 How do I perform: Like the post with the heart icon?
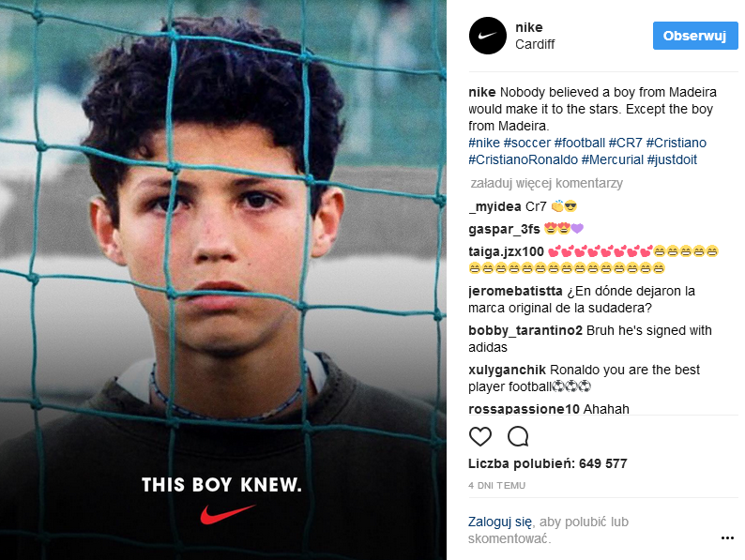coord(479,436)
